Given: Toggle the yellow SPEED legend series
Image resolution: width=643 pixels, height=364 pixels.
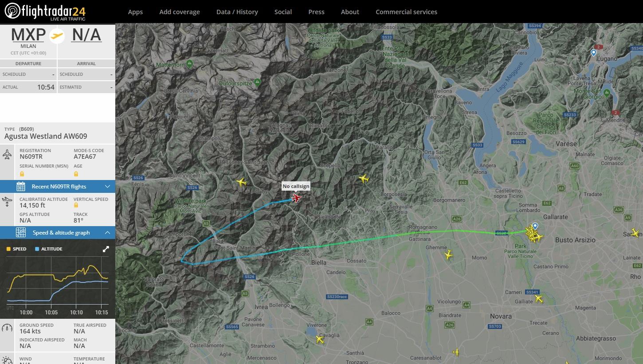Looking at the screenshot, I should click(16, 249).
